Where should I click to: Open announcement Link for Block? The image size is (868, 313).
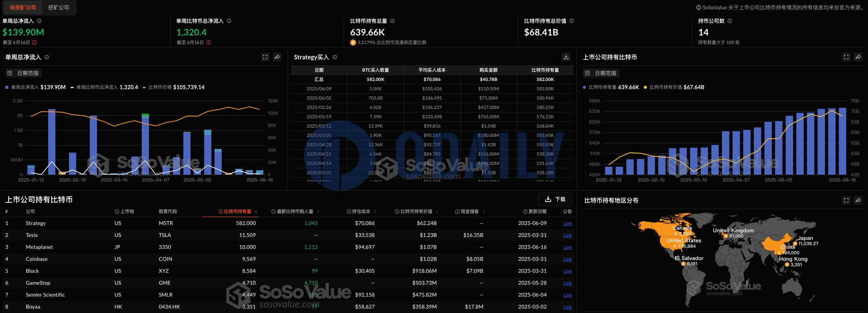[568, 271]
